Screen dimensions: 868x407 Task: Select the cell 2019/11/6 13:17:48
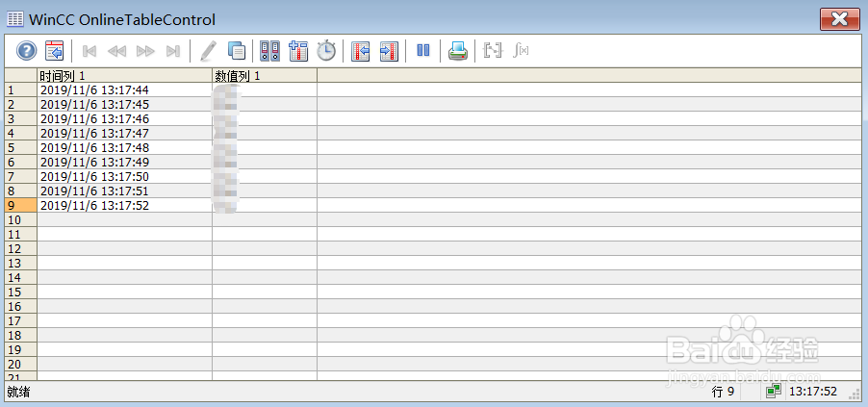(x=124, y=147)
